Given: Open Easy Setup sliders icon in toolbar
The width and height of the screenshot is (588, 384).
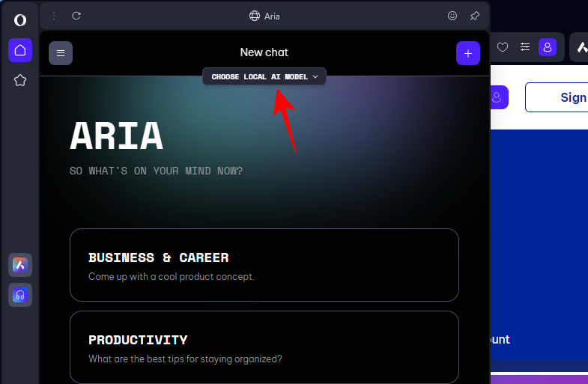Looking at the screenshot, I should (525, 47).
